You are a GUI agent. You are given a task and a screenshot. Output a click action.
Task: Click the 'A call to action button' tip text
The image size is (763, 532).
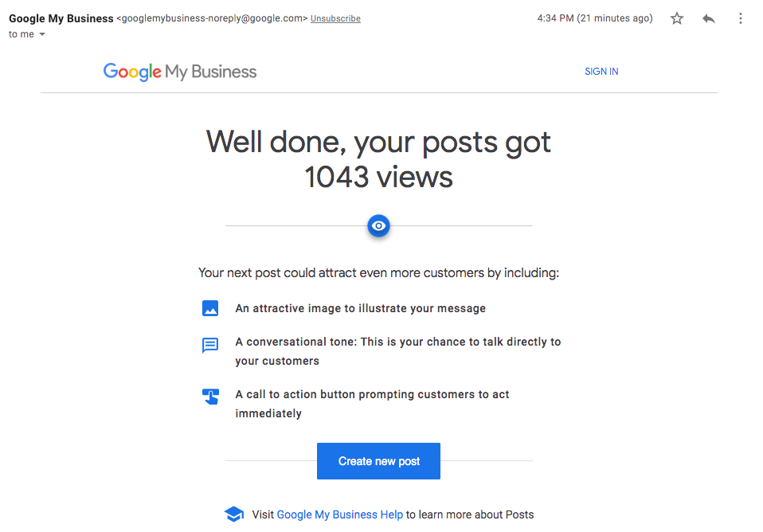point(372,404)
